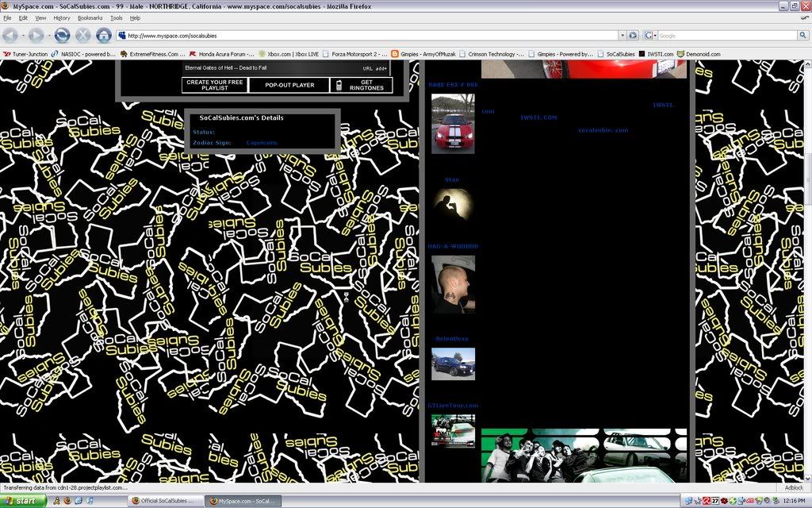Open the Tuner-Junction bookmark

click(25, 54)
